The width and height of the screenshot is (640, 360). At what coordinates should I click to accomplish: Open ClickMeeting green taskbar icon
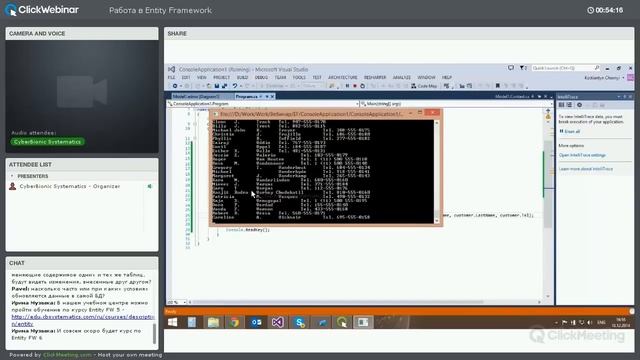click(x=342, y=322)
